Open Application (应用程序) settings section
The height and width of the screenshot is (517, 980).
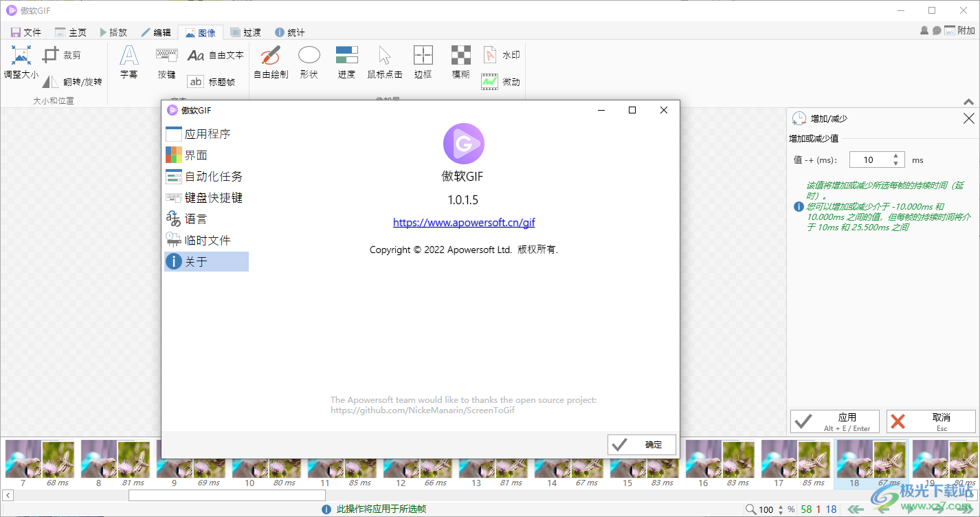[x=206, y=134]
